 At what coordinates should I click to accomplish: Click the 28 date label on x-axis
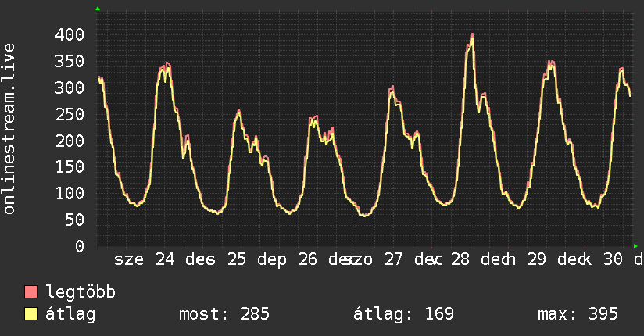click(x=460, y=259)
